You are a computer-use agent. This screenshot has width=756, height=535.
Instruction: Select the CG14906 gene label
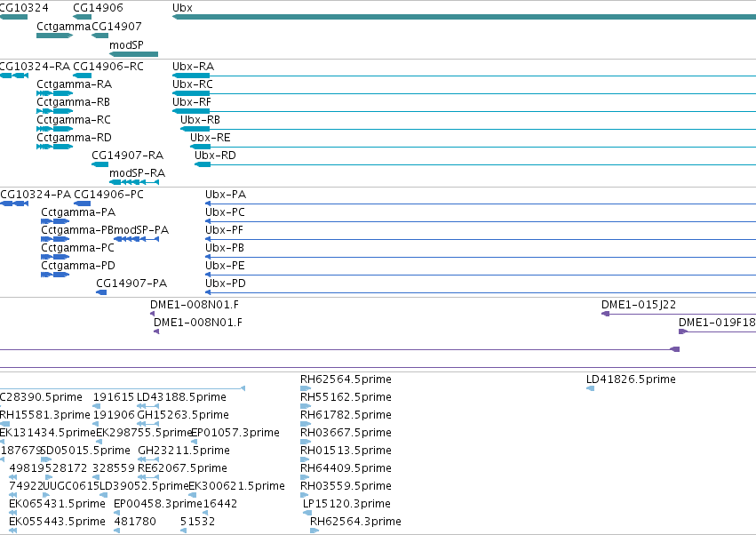pyautogui.click(x=98, y=8)
